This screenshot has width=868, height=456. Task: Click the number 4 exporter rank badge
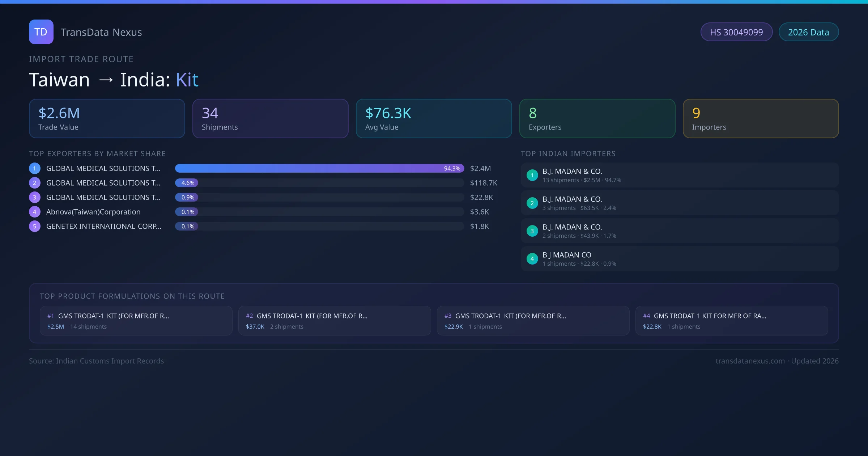35,212
